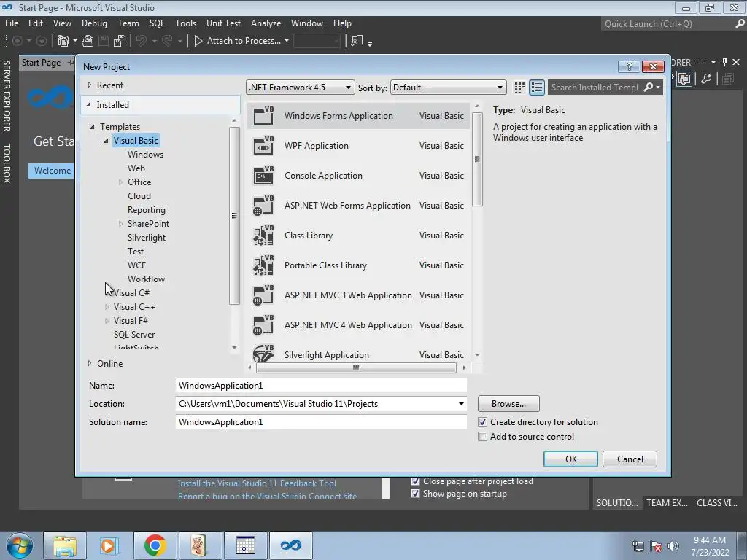Toggle Close page after project load checkbox
Image resolution: width=747 pixels, height=560 pixels.
[415, 481]
